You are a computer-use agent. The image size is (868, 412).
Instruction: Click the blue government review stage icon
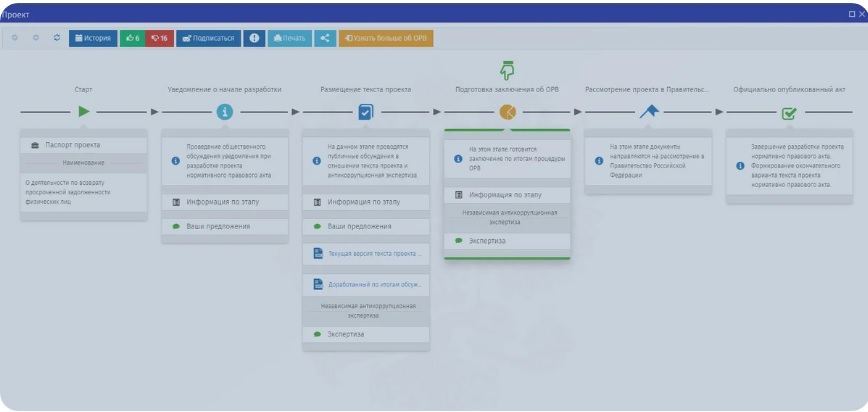(649, 111)
